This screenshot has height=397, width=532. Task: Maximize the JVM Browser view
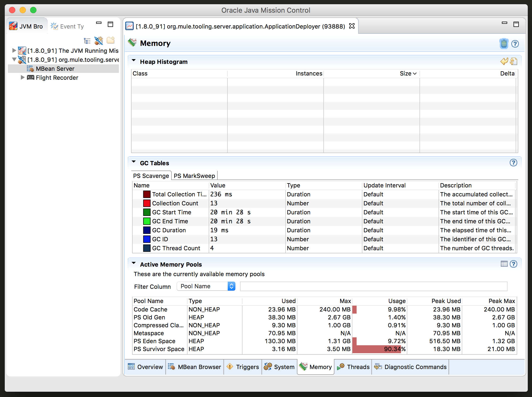point(110,24)
